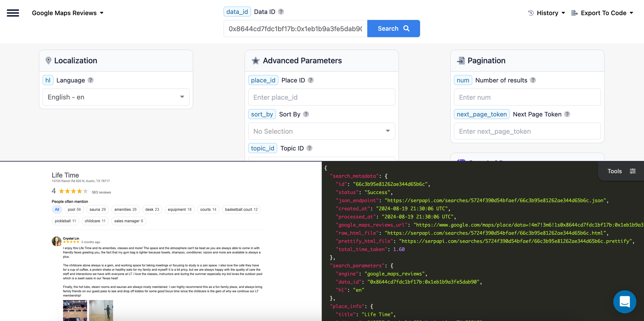Focus the Data ID input field
Image resolution: width=644 pixels, height=321 pixels.
(295, 29)
